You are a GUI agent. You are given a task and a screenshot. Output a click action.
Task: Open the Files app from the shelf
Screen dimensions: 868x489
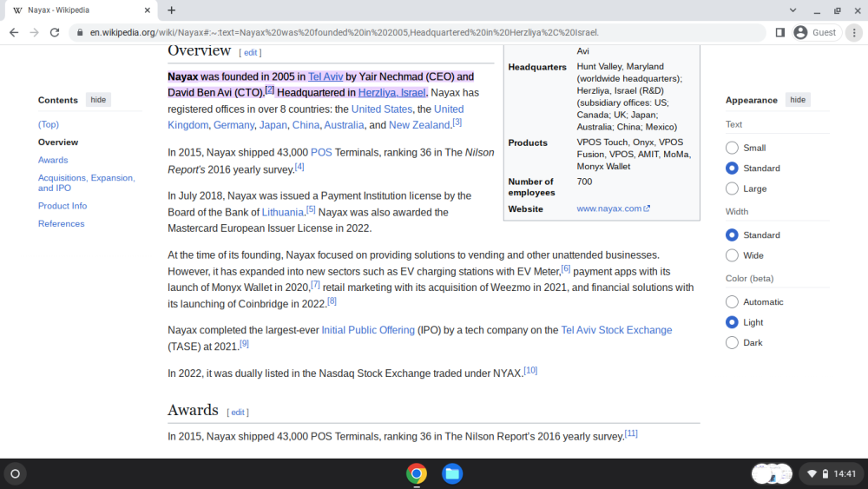452,473
